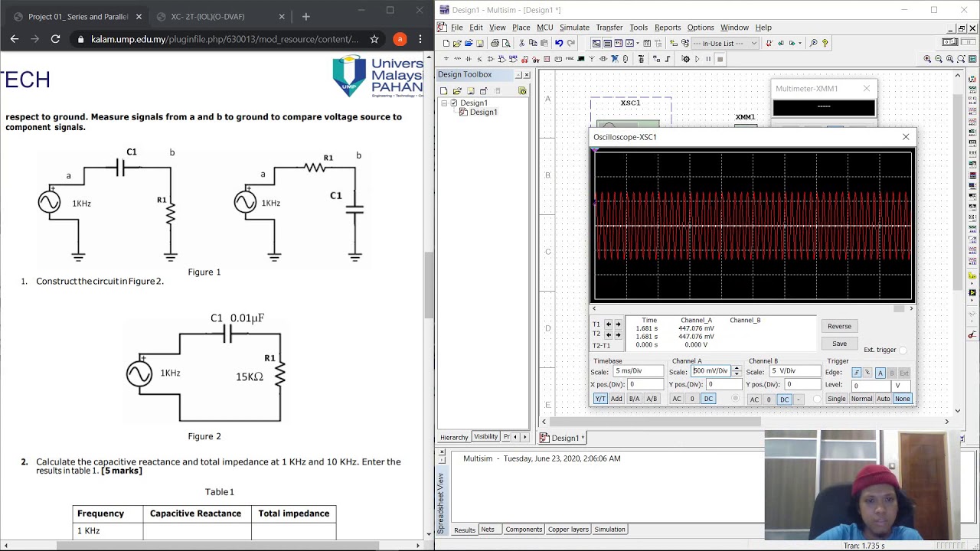The image size is (980, 551).
Task: Move T1 cursor right with arrow
Action: pyautogui.click(x=619, y=324)
